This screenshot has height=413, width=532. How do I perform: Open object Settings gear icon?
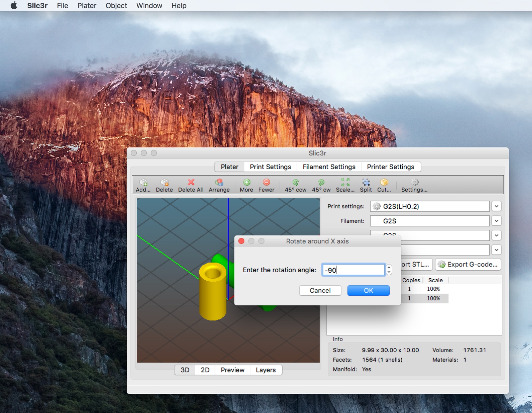pyautogui.click(x=414, y=183)
